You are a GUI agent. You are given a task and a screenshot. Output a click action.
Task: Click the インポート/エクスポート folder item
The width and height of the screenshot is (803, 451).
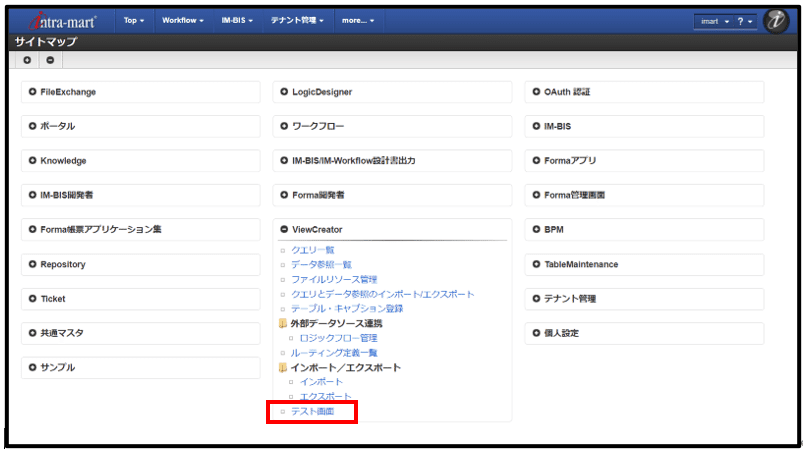point(346,368)
